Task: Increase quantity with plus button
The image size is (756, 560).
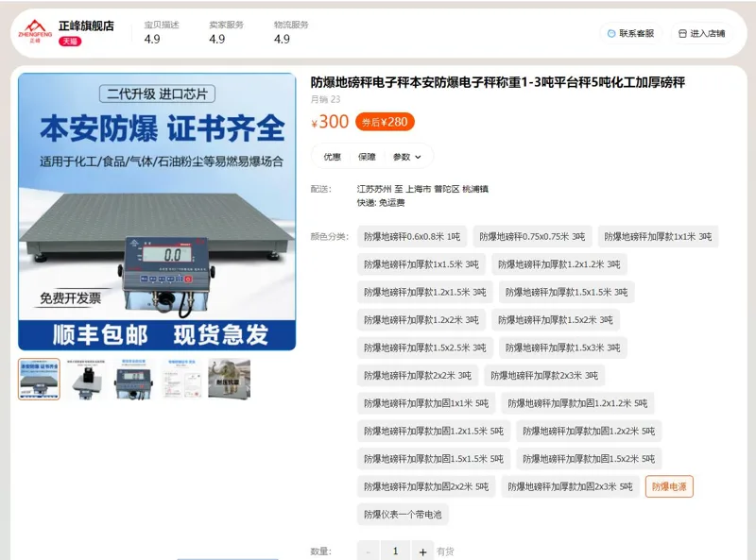Action: [x=422, y=552]
